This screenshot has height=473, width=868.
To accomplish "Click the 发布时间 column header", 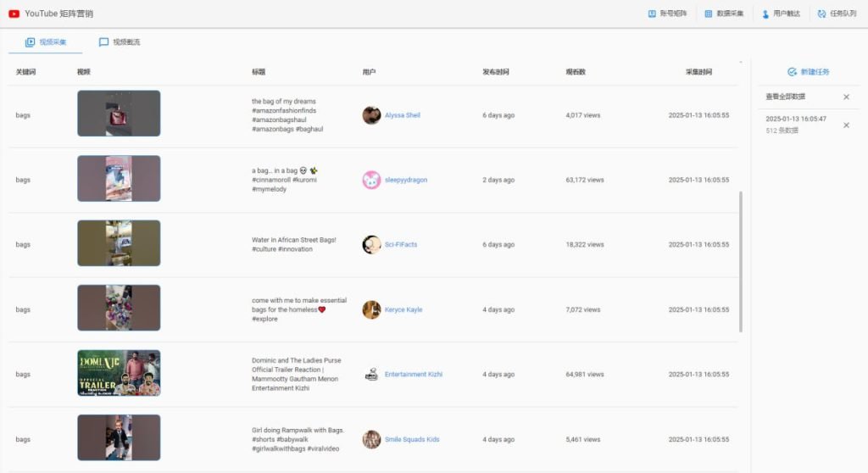I will (x=495, y=72).
